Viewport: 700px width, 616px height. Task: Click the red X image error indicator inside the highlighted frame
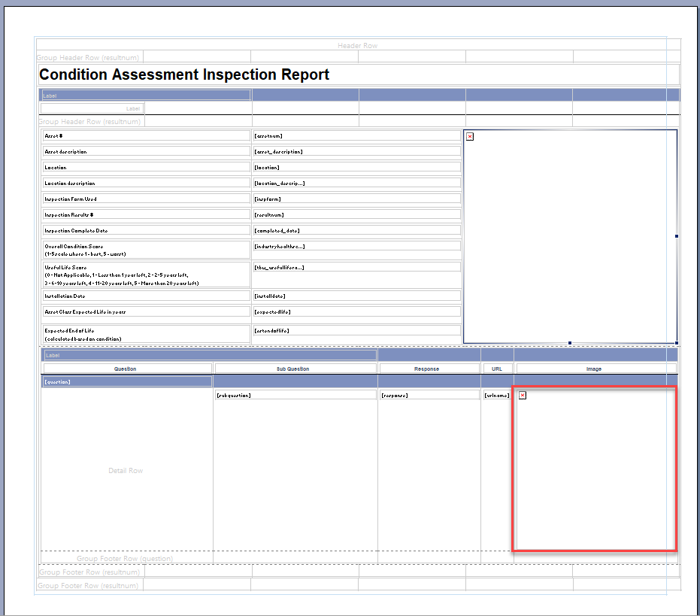click(x=523, y=395)
